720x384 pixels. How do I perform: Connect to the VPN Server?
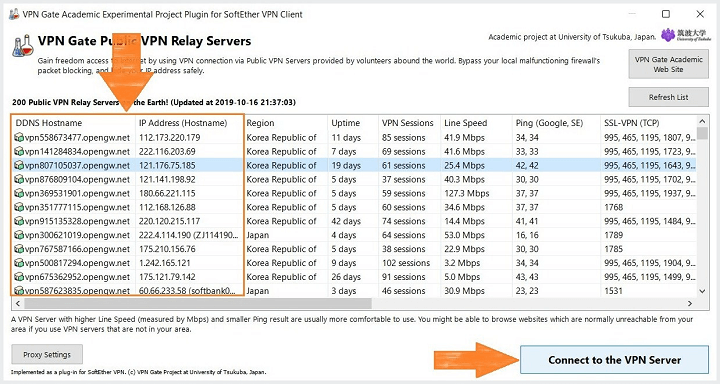(x=614, y=360)
